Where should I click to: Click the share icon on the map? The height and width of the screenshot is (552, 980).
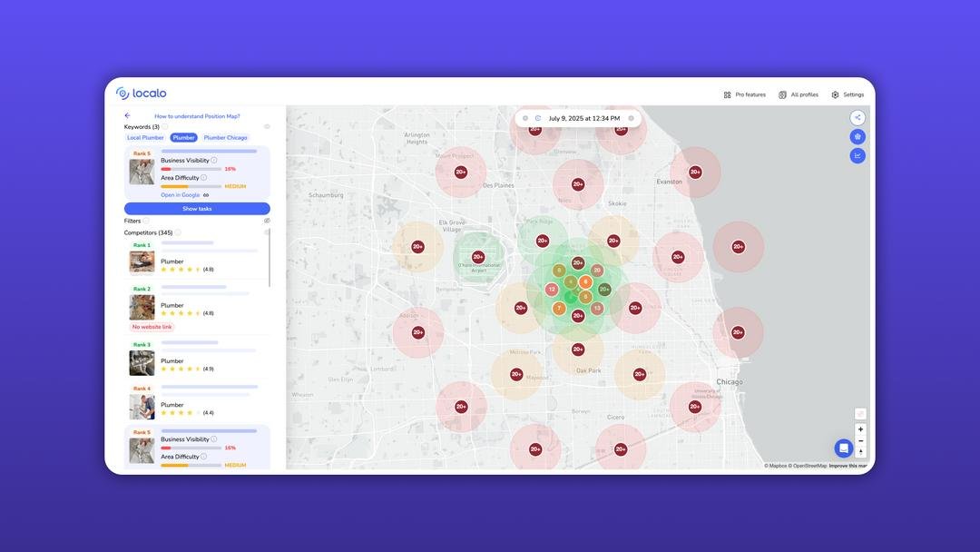(x=857, y=117)
